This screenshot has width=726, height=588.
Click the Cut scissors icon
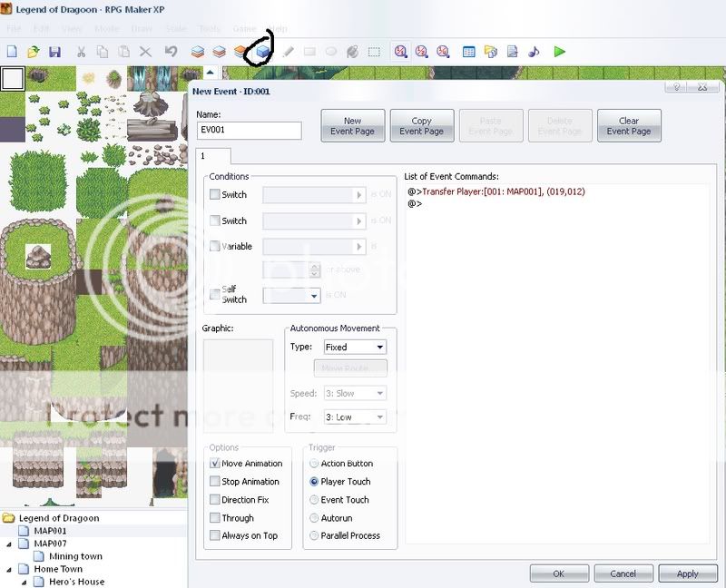pyautogui.click(x=81, y=52)
